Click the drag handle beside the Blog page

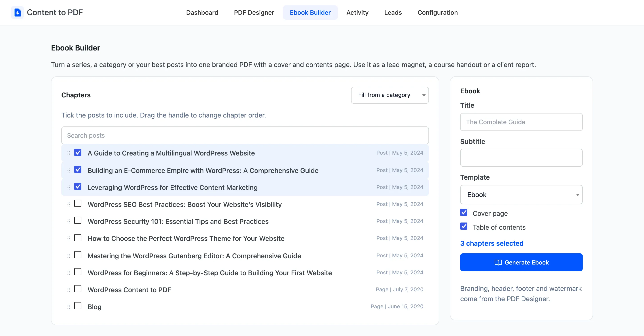point(68,307)
